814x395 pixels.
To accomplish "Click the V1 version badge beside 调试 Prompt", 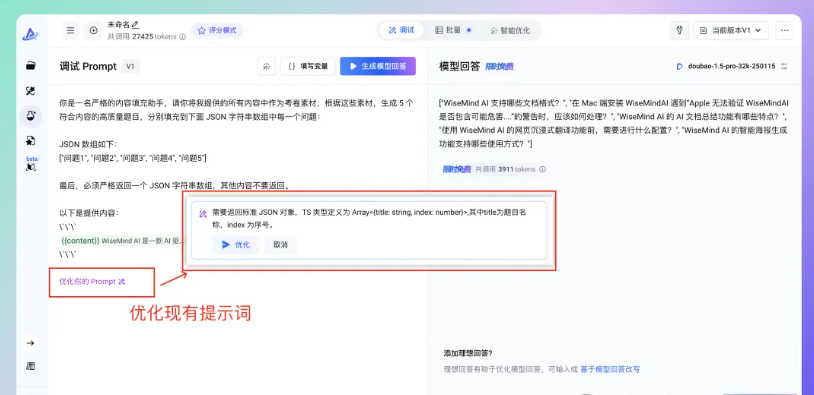I will [x=130, y=66].
